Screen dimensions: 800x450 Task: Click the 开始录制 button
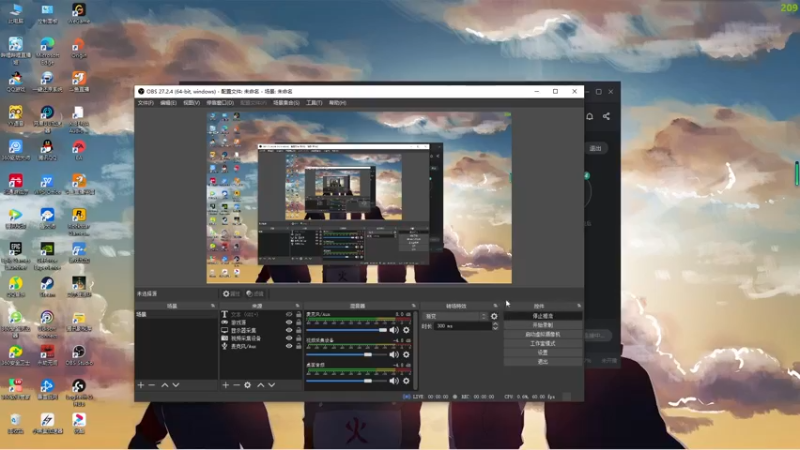tap(543, 325)
